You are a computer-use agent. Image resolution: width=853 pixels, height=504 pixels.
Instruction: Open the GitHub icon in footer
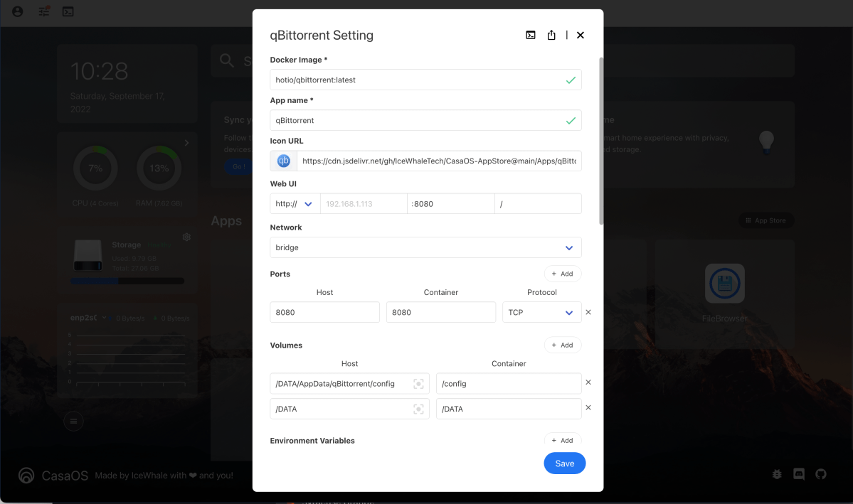pos(821,474)
